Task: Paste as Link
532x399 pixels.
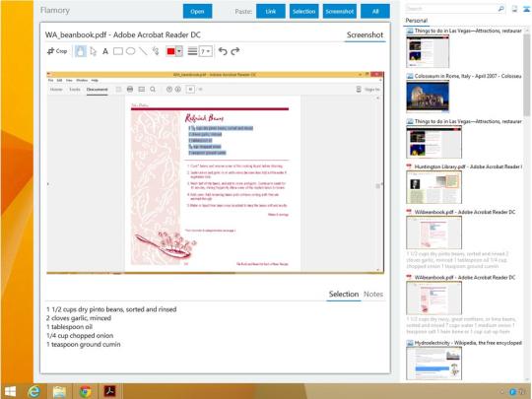Action: click(270, 11)
